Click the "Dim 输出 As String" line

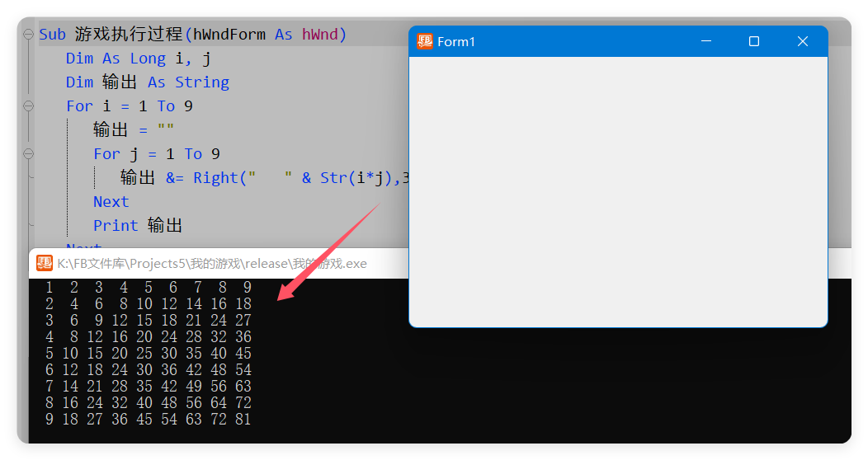click(x=147, y=82)
